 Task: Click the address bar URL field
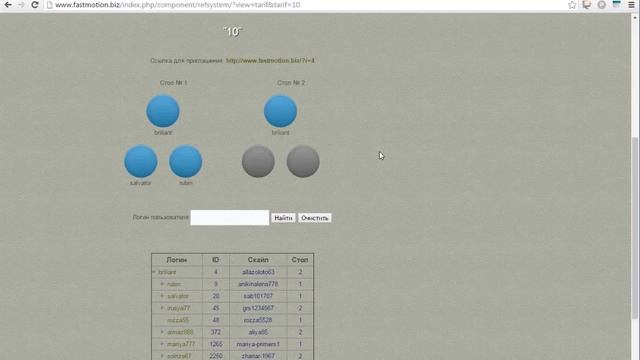point(306,5)
